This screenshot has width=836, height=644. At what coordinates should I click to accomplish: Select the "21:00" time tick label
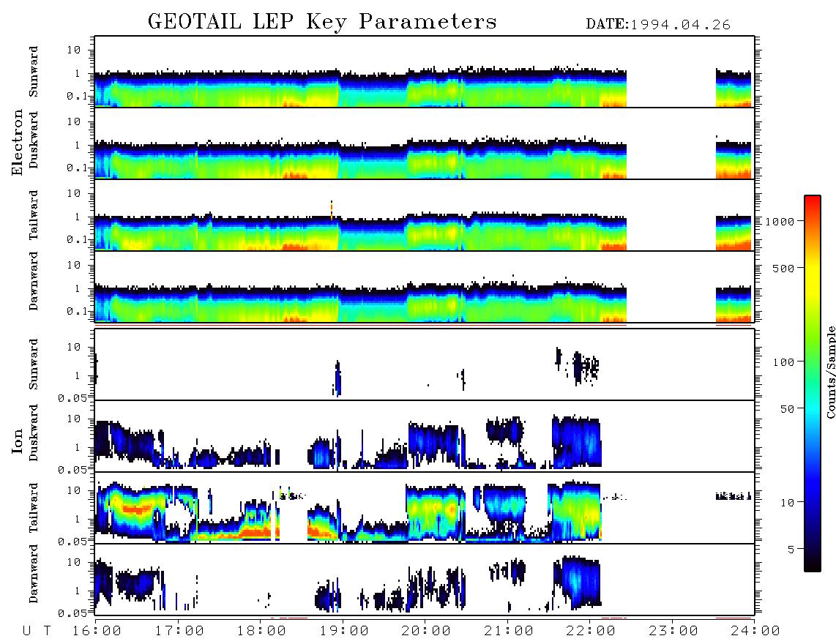tap(509, 632)
